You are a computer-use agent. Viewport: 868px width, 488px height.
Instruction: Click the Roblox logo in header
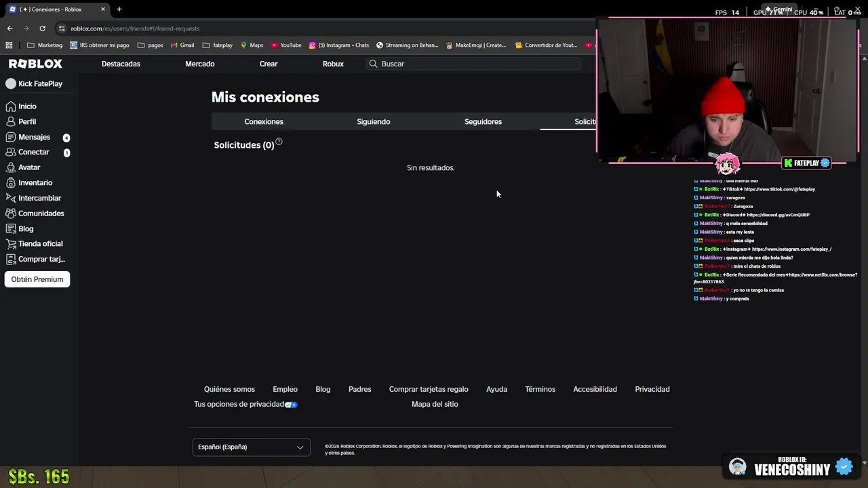[x=35, y=64]
